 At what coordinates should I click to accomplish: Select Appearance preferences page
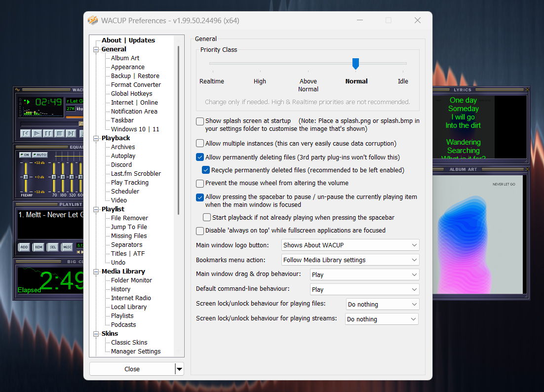click(128, 67)
